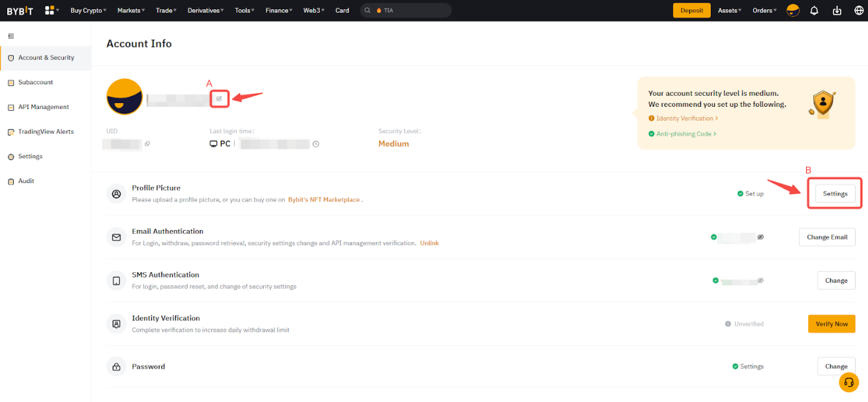The width and height of the screenshot is (868, 402).
Task: Click the user avatar in top bar
Action: [x=792, y=10]
